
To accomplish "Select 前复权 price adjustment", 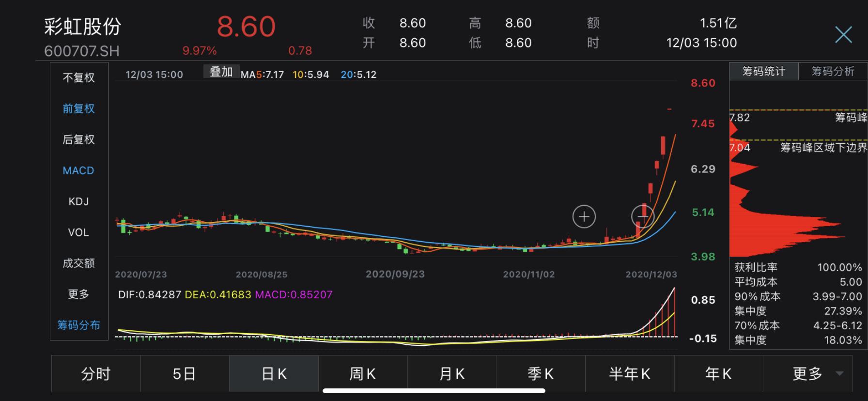I will pyautogui.click(x=78, y=108).
